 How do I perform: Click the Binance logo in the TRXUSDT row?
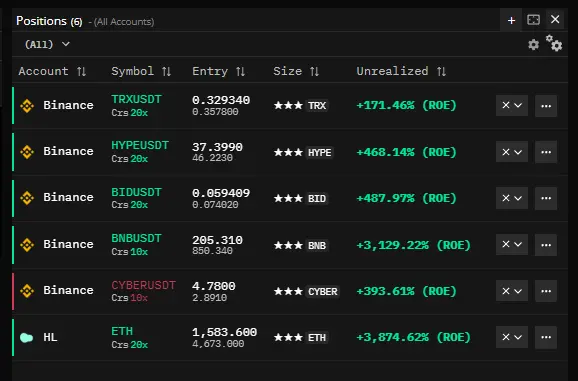tap(27, 105)
